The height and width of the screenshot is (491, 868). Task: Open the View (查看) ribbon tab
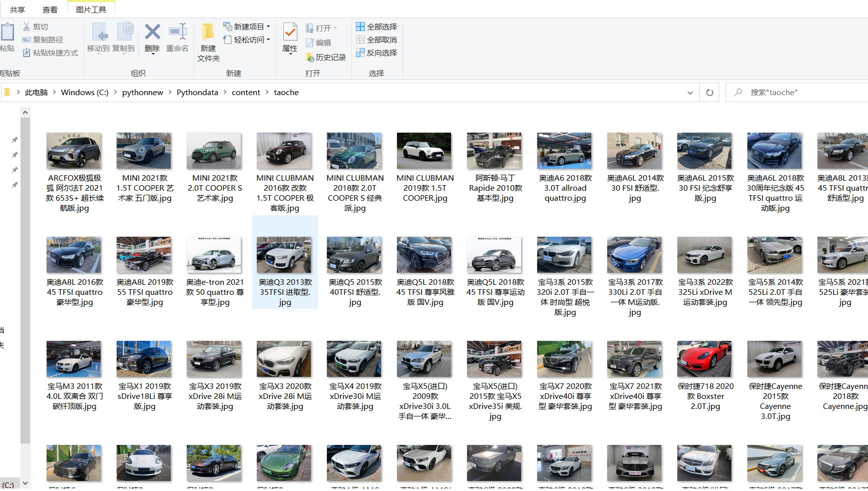pyautogui.click(x=50, y=10)
